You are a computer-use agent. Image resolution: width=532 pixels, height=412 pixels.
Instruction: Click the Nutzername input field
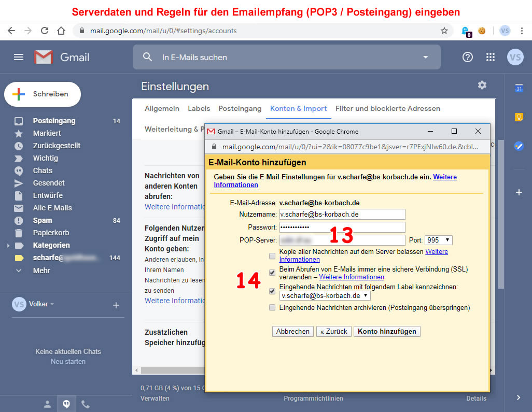tap(342, 215)
